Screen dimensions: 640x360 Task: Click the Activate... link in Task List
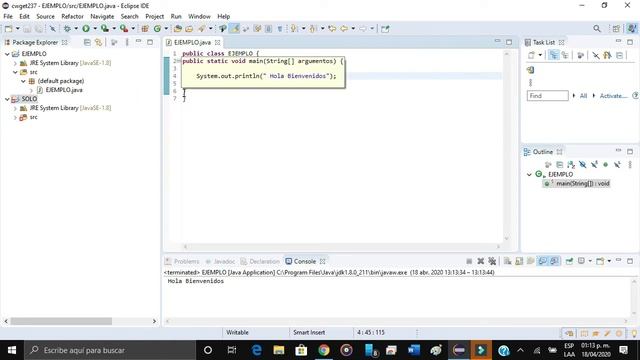click(x=613, y=96)
